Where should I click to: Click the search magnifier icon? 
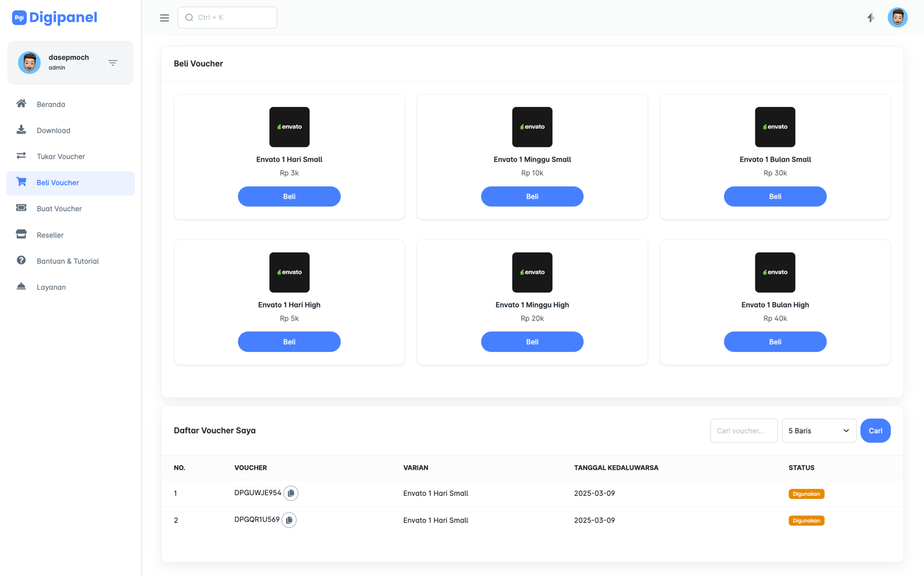189,18
